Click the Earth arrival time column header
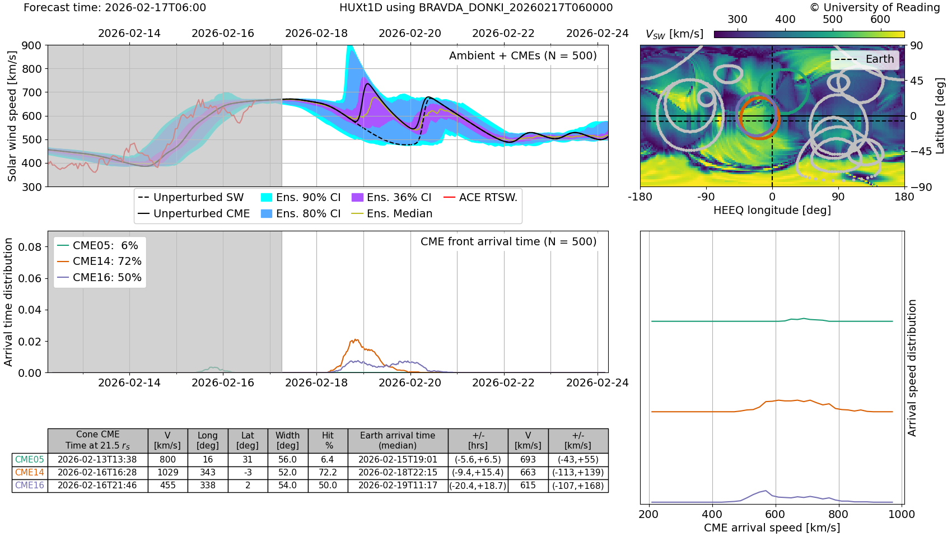 [398, 440]
